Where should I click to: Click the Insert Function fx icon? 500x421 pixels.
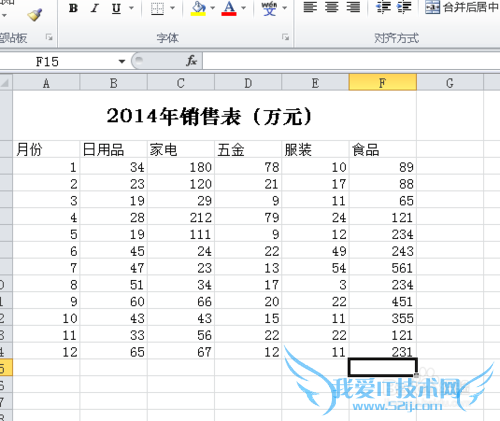[x=192, y=61]
